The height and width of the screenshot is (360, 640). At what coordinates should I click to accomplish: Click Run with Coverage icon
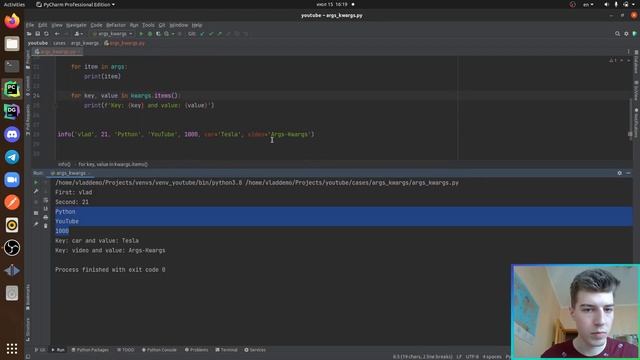(x=158, y=34)
